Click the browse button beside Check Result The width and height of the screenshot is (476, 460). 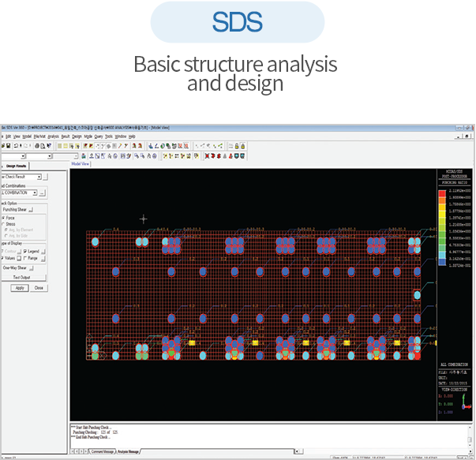coord(45,177)
